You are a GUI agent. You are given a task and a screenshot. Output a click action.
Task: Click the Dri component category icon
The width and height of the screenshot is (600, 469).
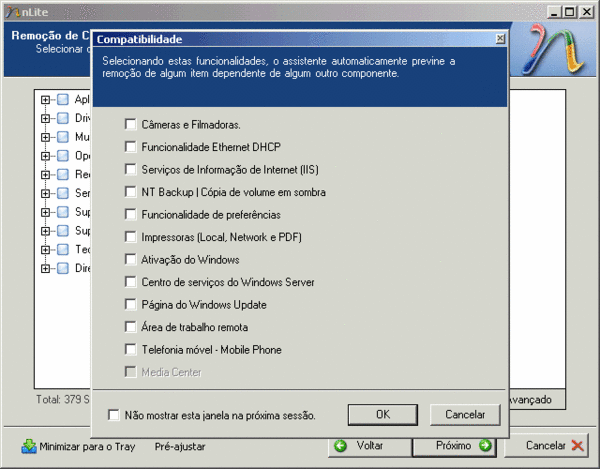pyautogui.click(x=63, y=118)
